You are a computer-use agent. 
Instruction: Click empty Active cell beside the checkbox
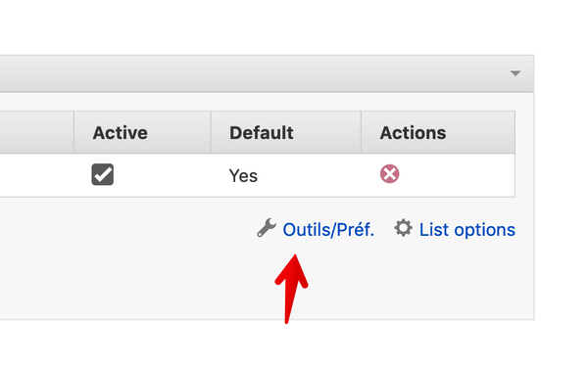pos(162,175)
